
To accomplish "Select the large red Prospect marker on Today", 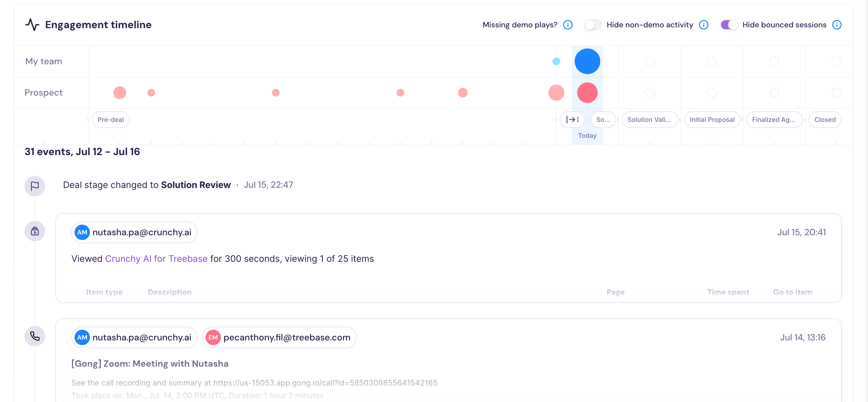I will (587, 93).
